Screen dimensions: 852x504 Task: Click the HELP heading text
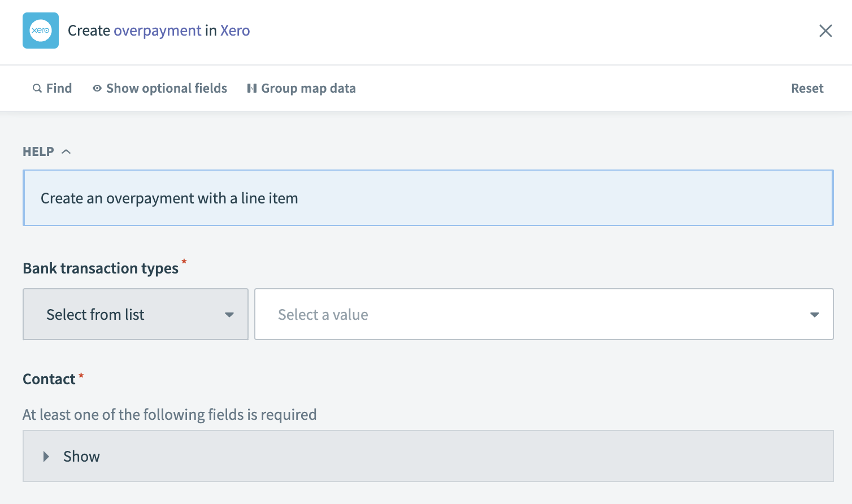(38, 151)
